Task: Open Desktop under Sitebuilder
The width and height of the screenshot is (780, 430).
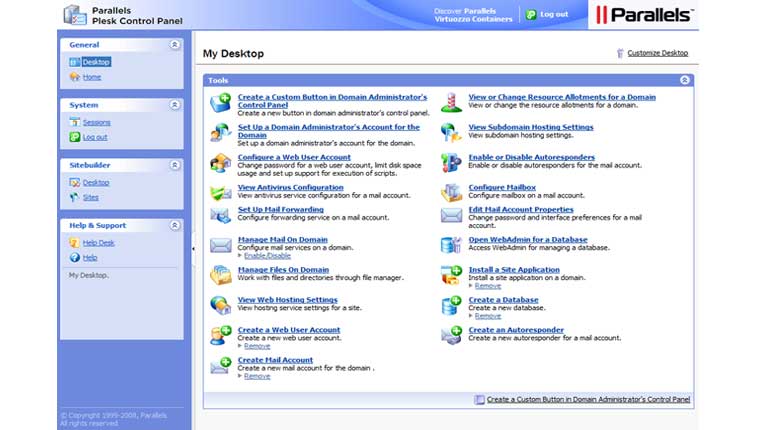Action: (96, 182)
